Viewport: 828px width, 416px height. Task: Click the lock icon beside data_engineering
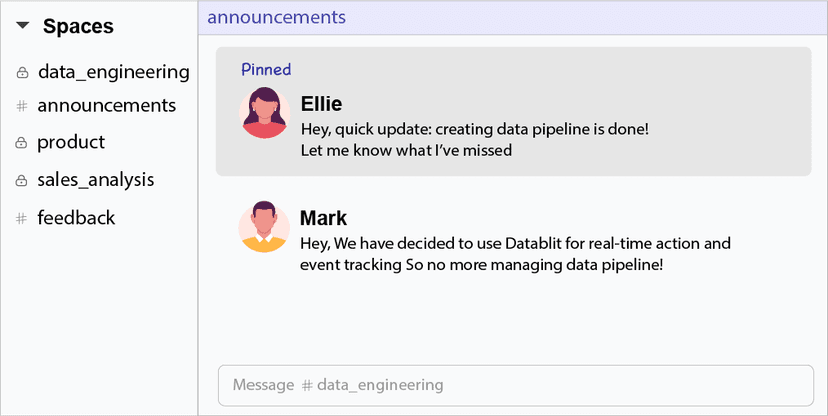click(21, 73)
